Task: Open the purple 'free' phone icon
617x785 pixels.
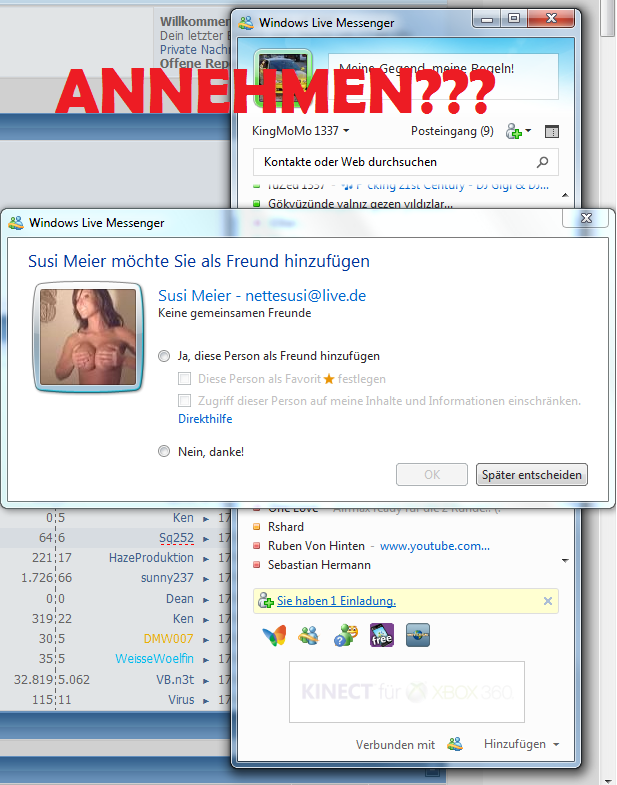Action: tap(382, 635)
